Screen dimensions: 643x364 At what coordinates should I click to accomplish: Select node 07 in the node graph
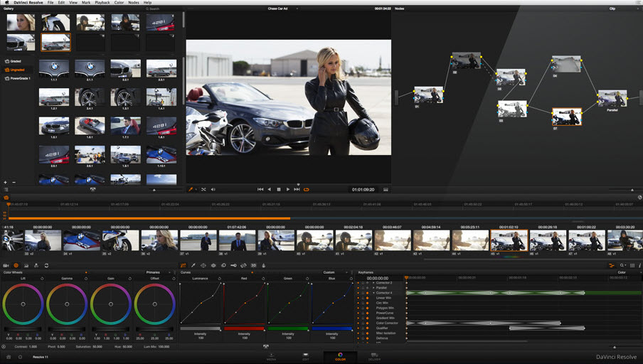click(x=566, y=117)
